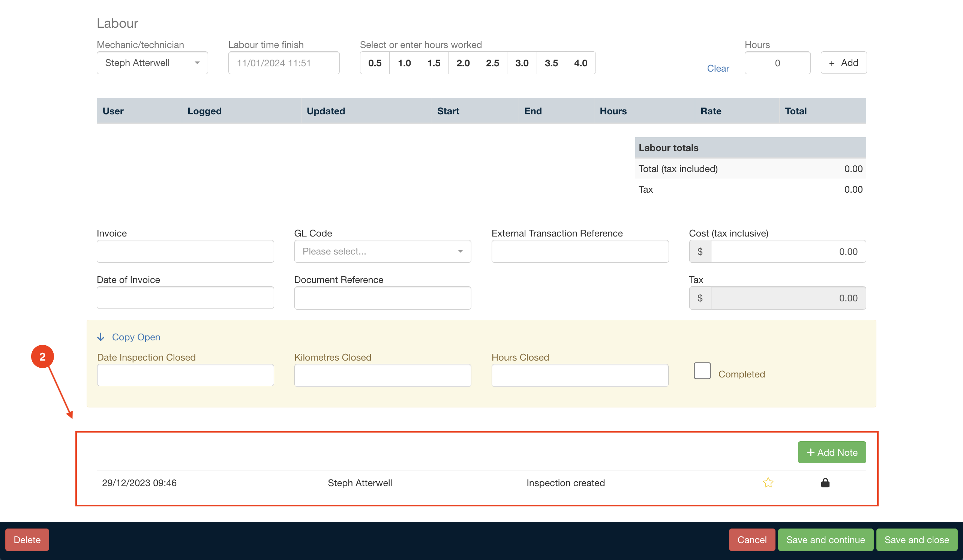The width and height of the screenshot is (963, 560).
Task: Open the Mechanic/technician dropdown
Action: (x=152, y=63)
